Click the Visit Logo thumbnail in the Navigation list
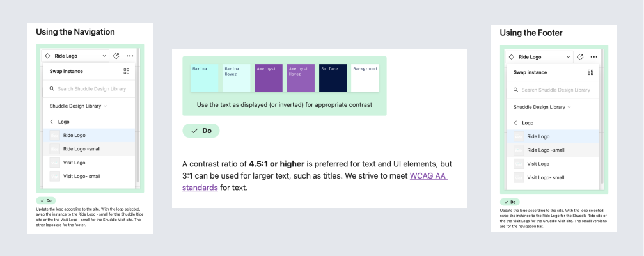Screen dimensions: 644x256 (54, 163)
